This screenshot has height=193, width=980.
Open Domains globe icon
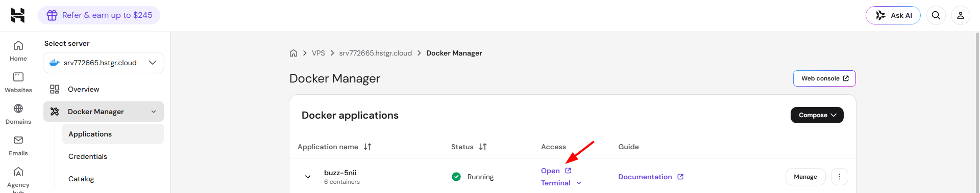[18, 108]
